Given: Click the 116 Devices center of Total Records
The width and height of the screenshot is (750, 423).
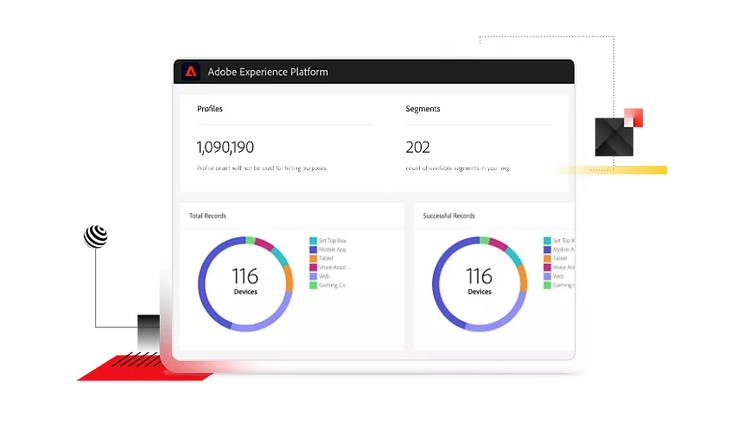Looking at the screenshot, I should click(x=245, y=280).
